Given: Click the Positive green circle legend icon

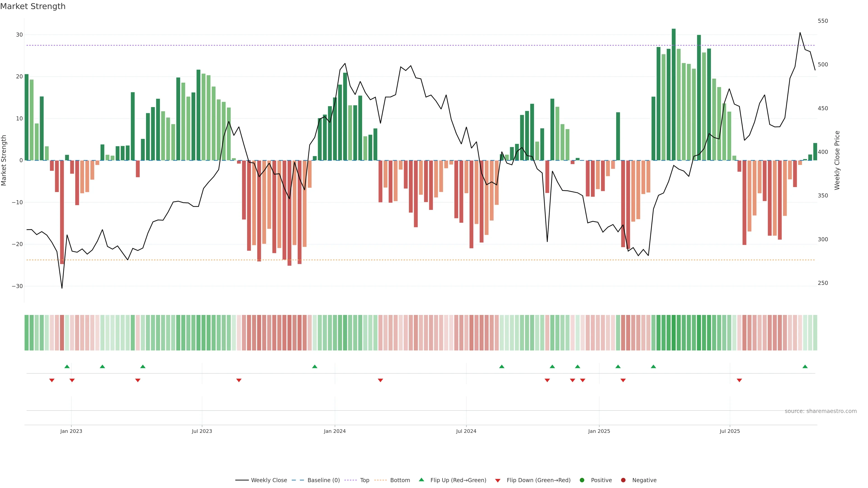Looking at the screenshot, I should tap(582, 480).
